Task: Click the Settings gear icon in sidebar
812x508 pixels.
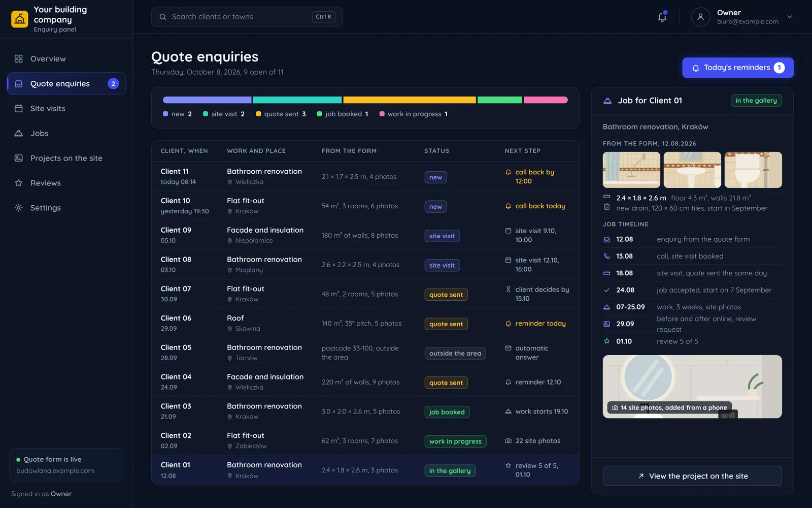Action: (x=19, y=208)
